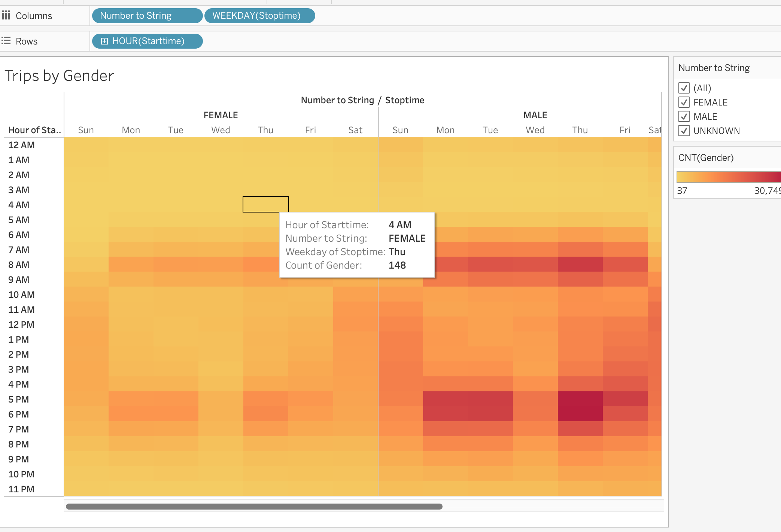Uncheck the FEMALE filter checkbox
The height and width of the screenshot is (532, 781).
(684, 102)
